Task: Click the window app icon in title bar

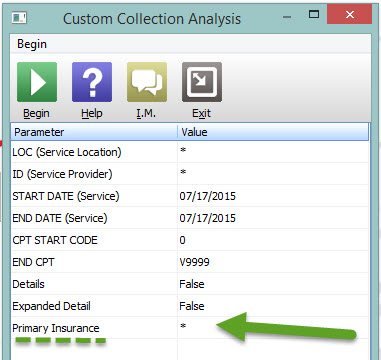Action: pyautogui.click(x=19, y=17)
